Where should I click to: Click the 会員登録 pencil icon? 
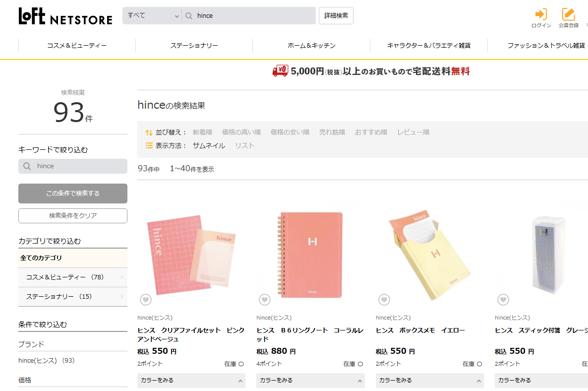(x=569, y=14)
